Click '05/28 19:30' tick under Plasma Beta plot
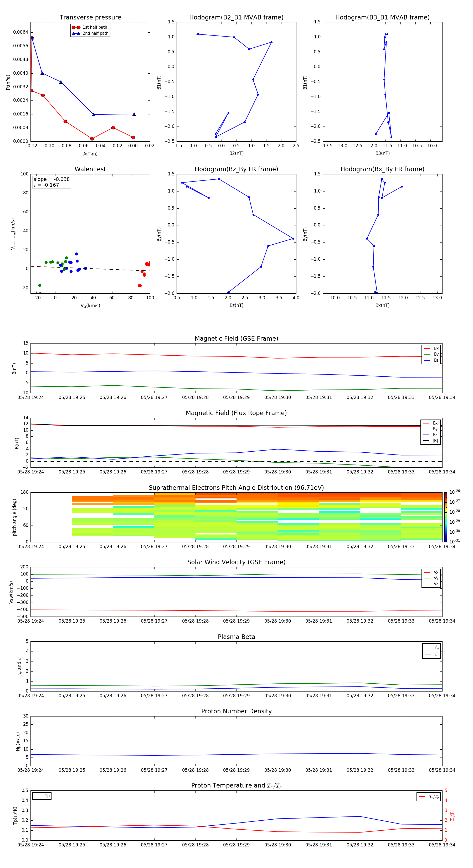 pyautogui.click(x=277, y=695)
